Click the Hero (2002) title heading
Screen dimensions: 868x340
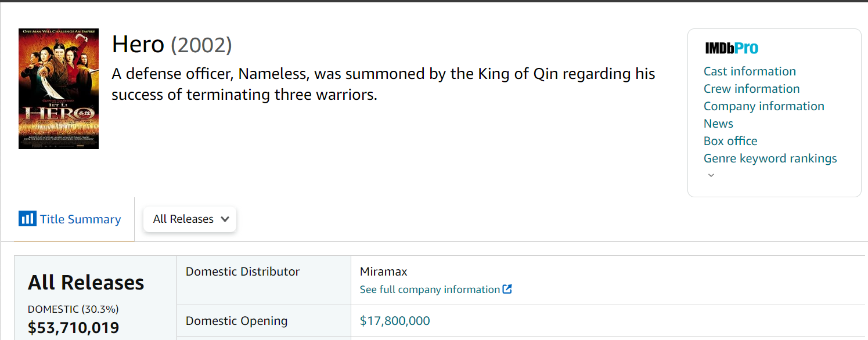tap(172, 45)
